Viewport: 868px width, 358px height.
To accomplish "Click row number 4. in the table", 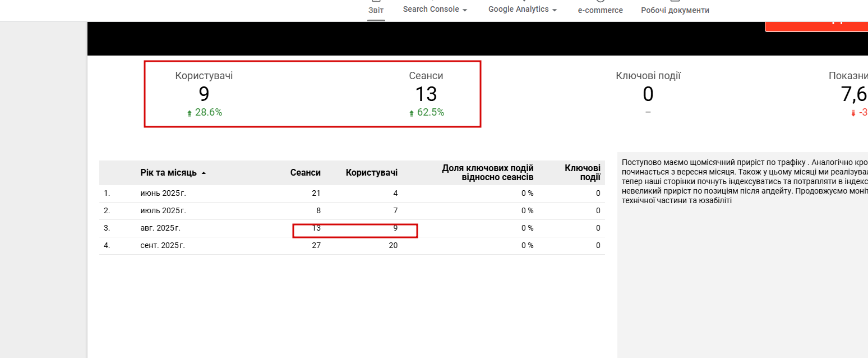I will 107,246.
